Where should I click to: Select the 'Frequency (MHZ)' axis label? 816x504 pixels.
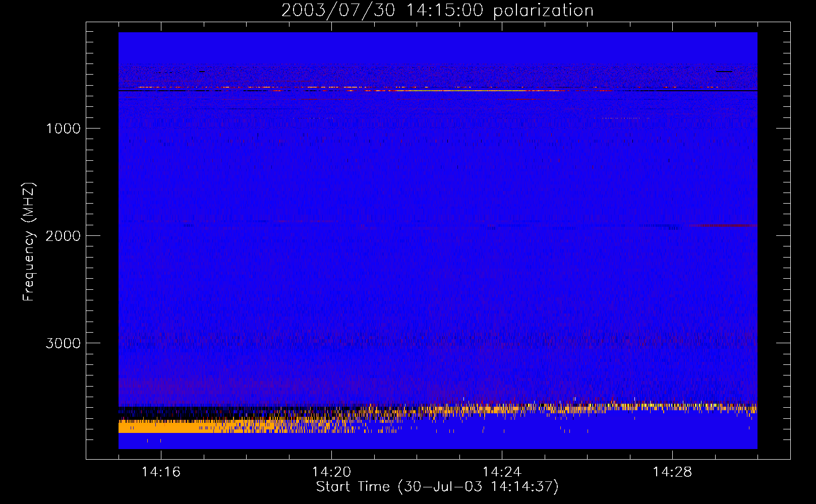coord(29,242)
